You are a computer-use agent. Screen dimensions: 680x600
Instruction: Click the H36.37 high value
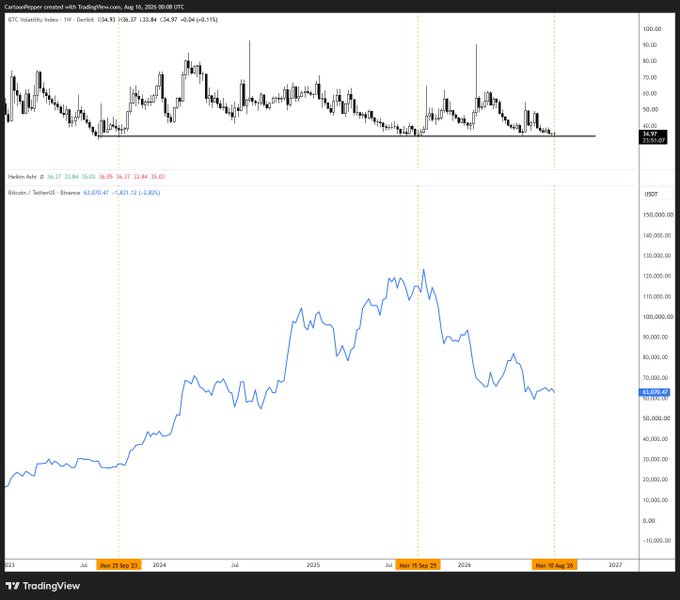pyautogui.click(x=127, y=20)
